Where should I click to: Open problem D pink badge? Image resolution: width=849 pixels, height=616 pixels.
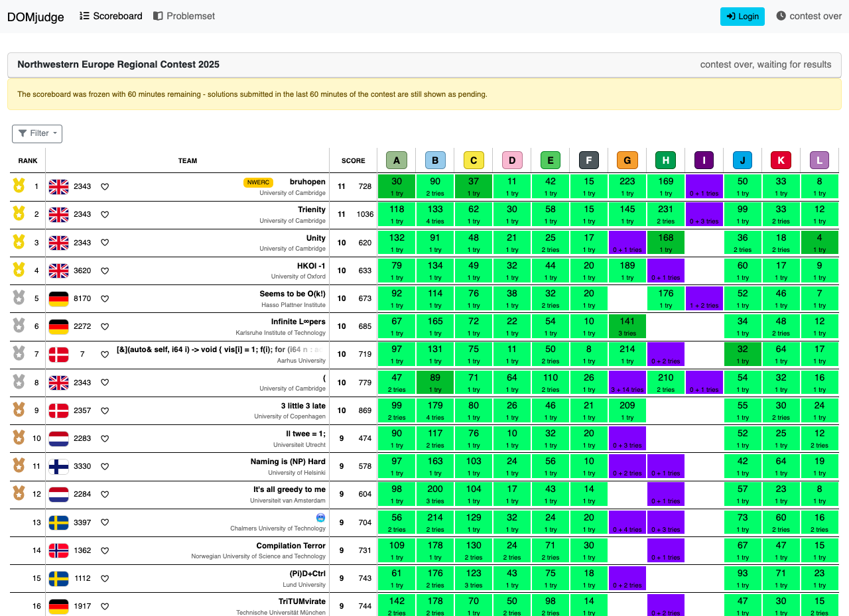(512, 160)
